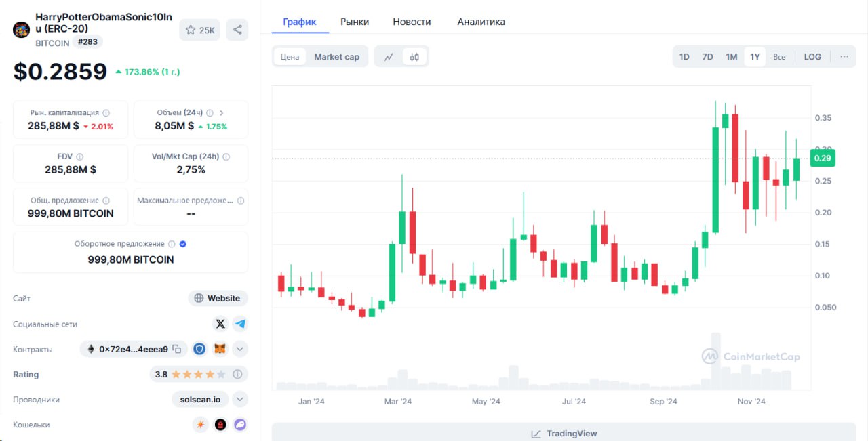This screenshot has height=441, width=868.
Task: Click the $0.2859 price text
Action: pyautogui.click(x=60, y=72)
